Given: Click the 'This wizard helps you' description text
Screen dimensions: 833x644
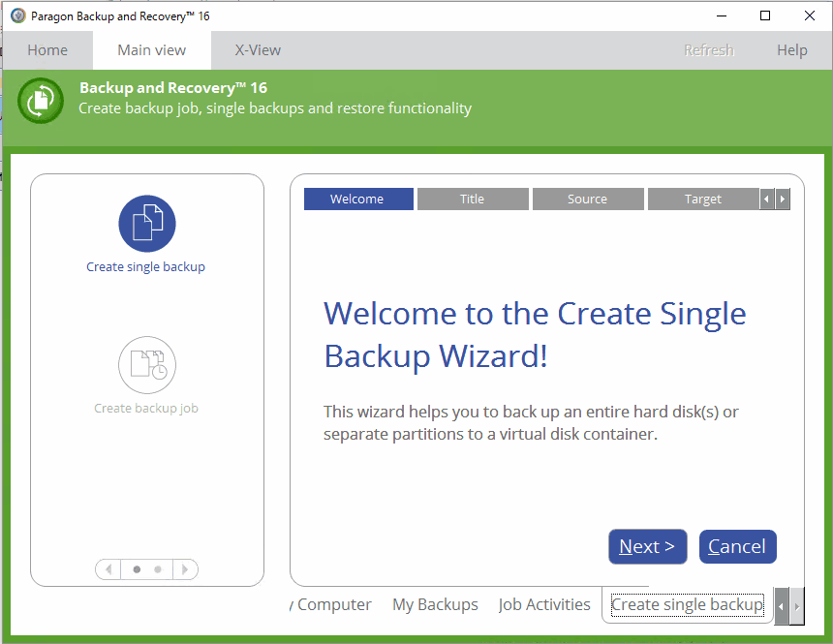Looking at the screenshot, I should point(531,423).
